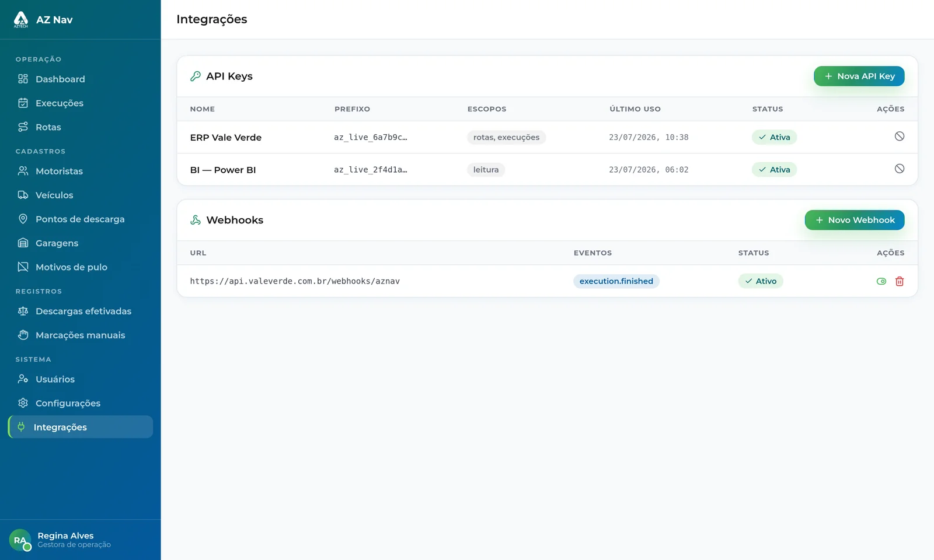Click the Integrações plug icon

(21, 427)
